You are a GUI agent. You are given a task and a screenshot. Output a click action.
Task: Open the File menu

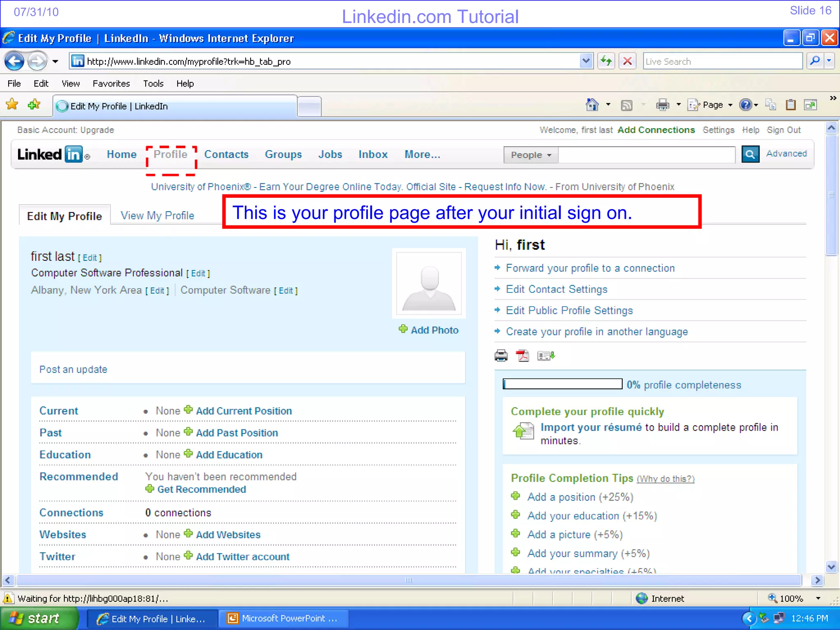14,84
